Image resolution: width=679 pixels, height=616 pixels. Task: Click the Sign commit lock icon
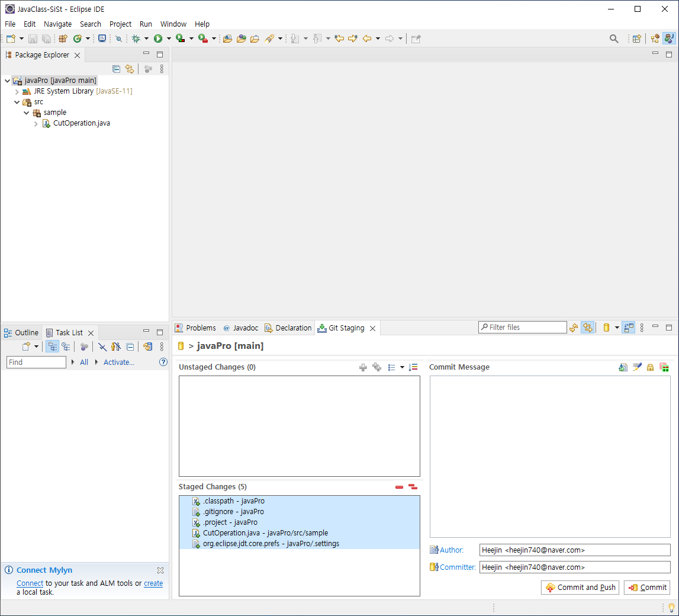[x=650, y=367]
